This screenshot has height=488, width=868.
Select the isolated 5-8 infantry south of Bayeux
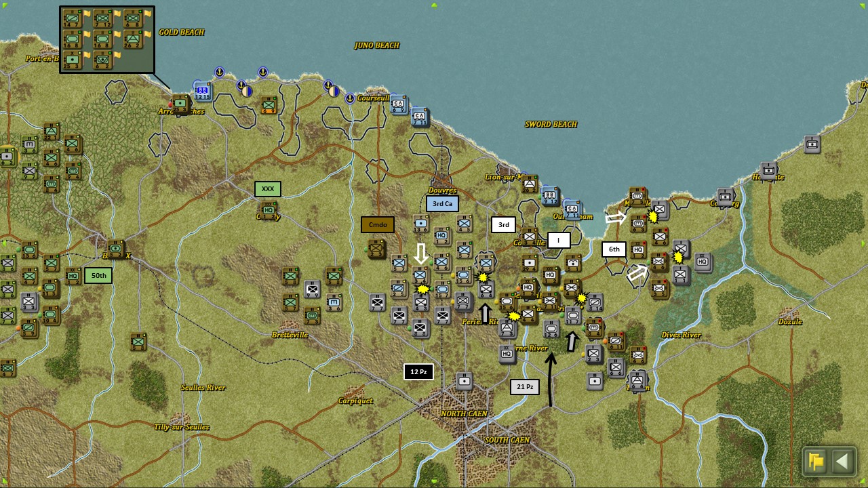point(138,342)
